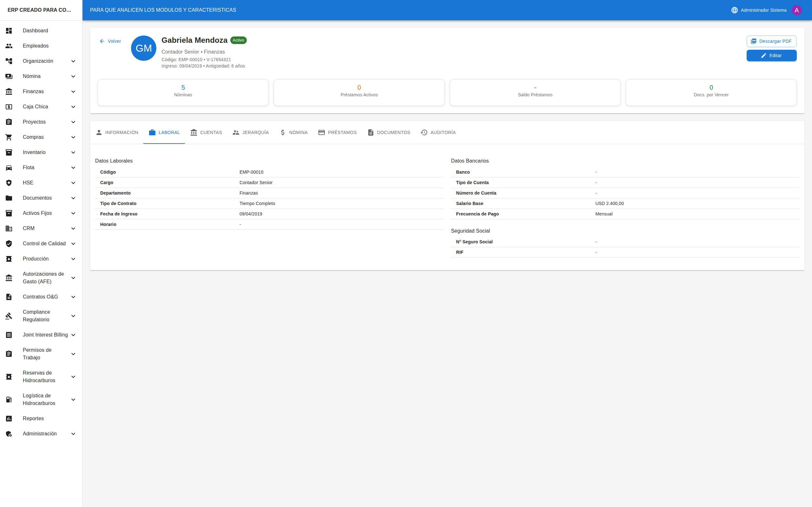Click the HSE shield icon
Image resolution: width=812 pixels, height=507 pixels.
[x=9, y=183]
